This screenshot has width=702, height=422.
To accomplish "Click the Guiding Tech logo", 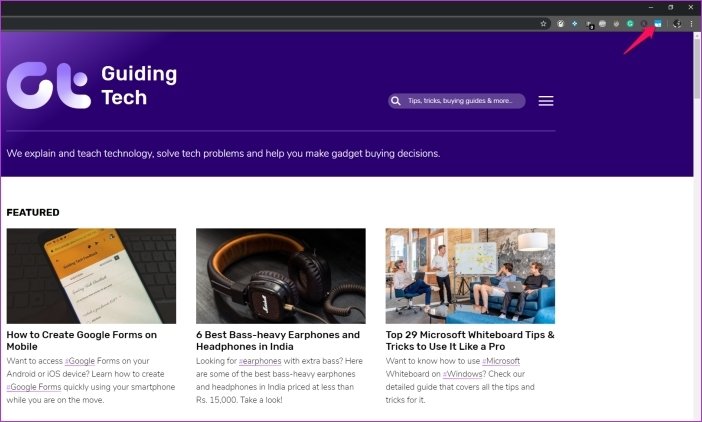I will (91, 86).
